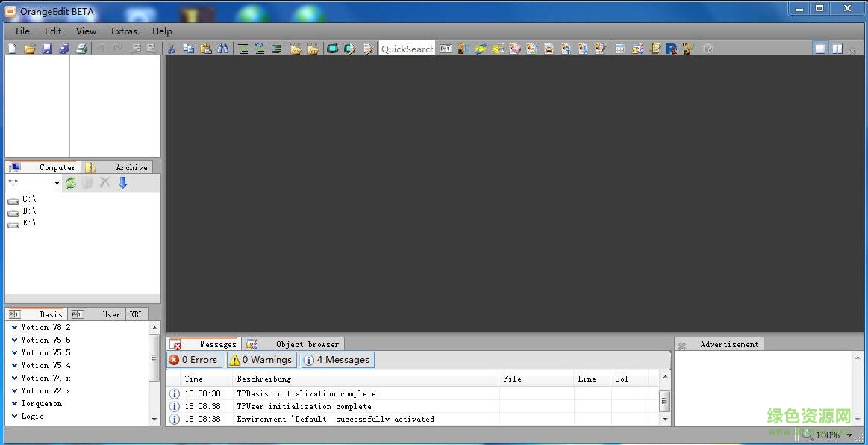Click the scissors Cut icon
868x445 pixels.
click(x=171, y=49)
